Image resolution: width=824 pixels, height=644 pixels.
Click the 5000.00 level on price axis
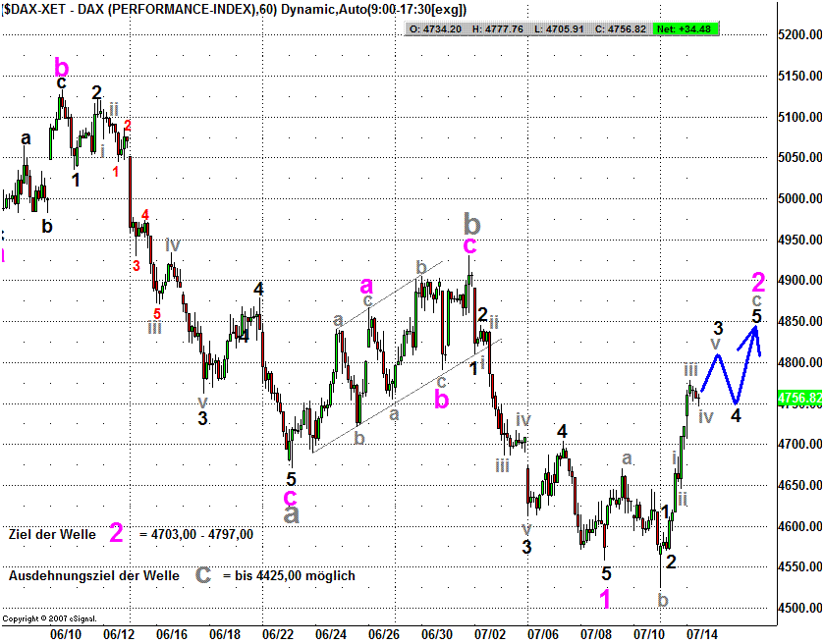tap(797, 199)
